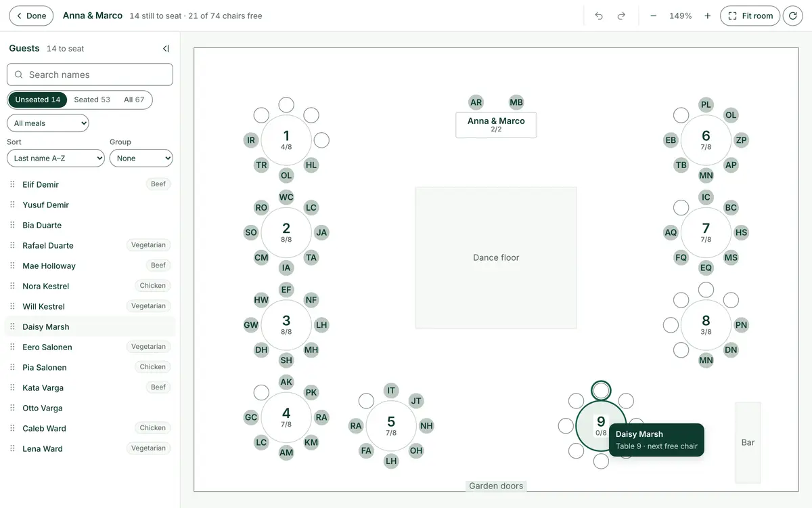Zoom in with the plus icon
Image resolution: width=812 pixels, height=508 pixels.
tap(707, 16)
